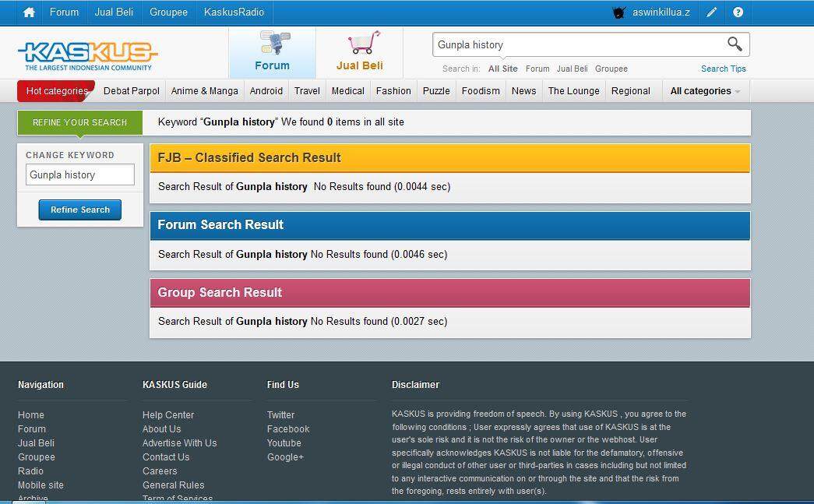Open Groupee in the top bar

168,12
